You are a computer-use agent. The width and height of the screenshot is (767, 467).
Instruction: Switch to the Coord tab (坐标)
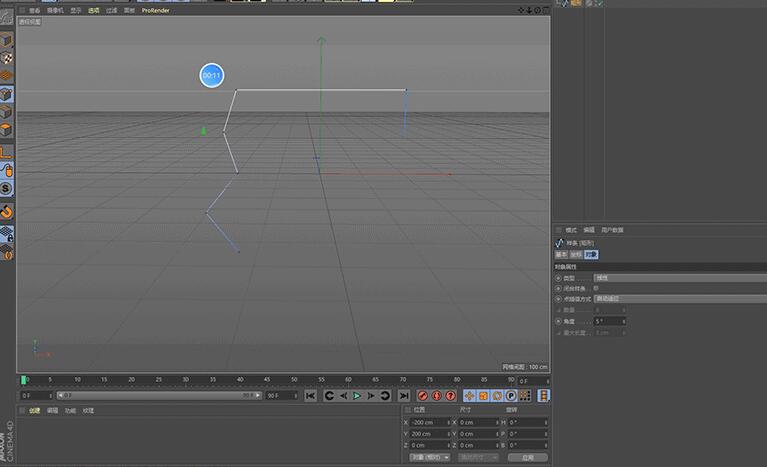pyautogui.click(x=576, y=254)
